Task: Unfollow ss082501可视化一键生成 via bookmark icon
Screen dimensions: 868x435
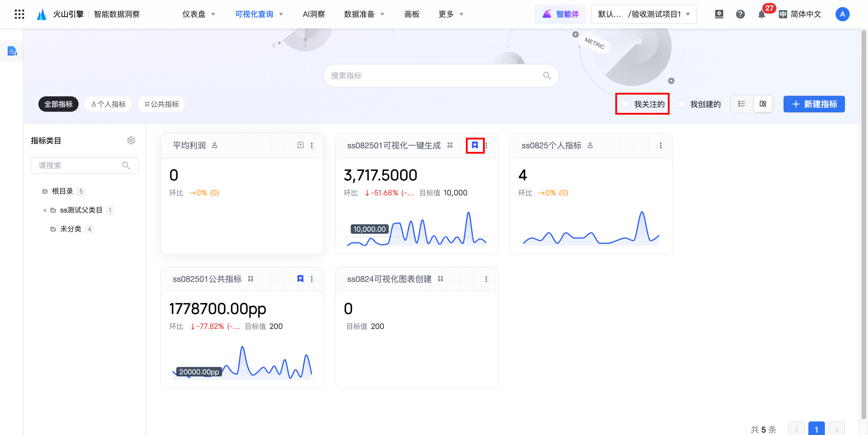Action: (x=475, y=145)
